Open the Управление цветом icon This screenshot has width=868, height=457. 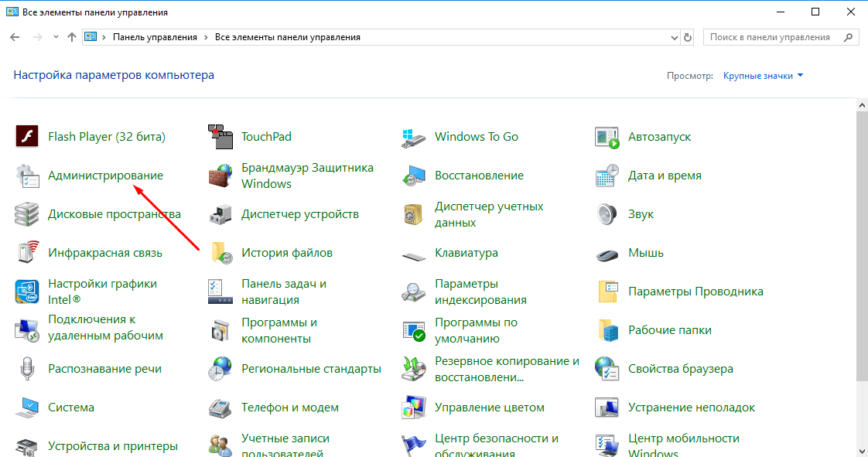tap(414, 408)
